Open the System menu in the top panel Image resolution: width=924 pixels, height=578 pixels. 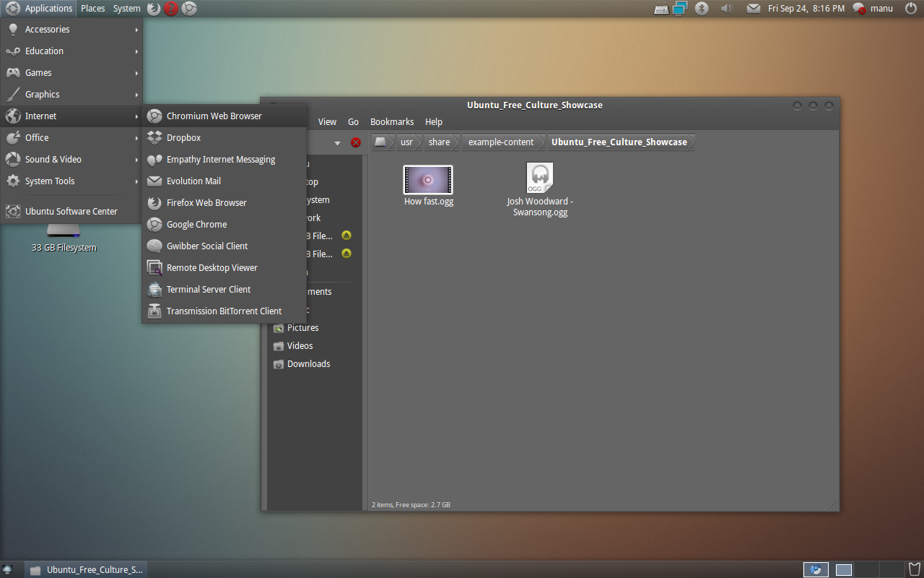point(127,9)
